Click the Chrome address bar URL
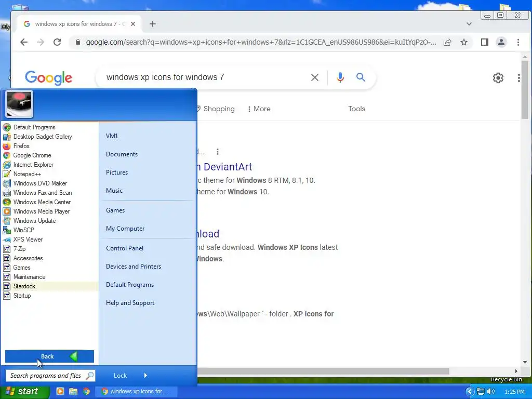The width and height of the screenshot is (532, 399). tap(261, 42)
